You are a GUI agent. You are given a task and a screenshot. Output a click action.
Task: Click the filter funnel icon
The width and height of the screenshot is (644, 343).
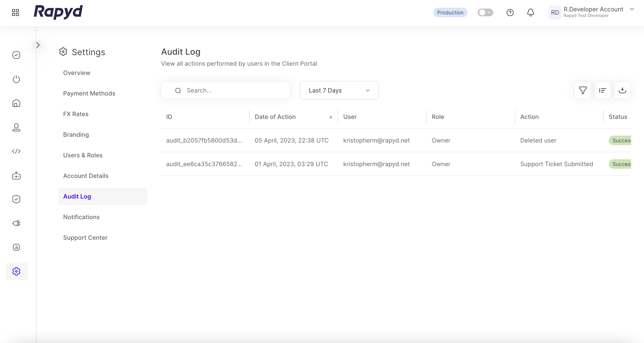[583, 90]
